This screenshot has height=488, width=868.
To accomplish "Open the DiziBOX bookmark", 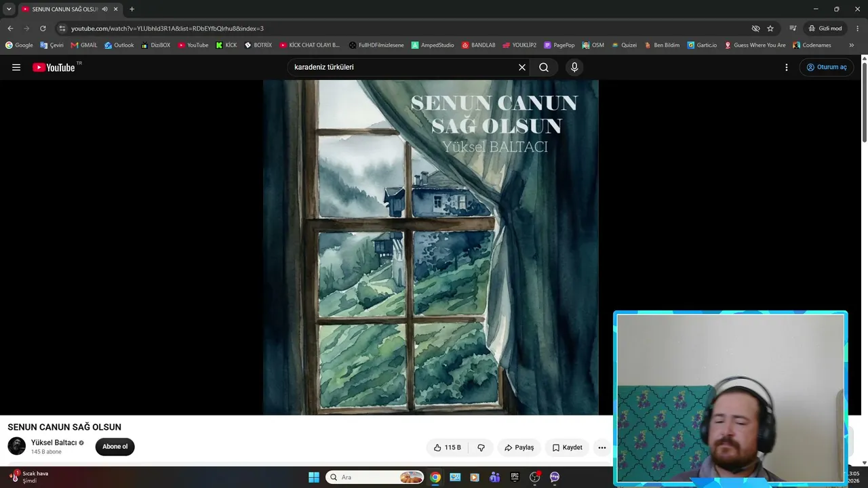I will (x=155, y=45).
